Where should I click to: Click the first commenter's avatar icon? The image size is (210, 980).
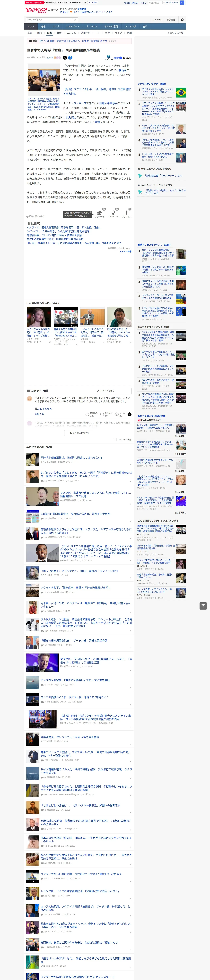coord(29,399)
